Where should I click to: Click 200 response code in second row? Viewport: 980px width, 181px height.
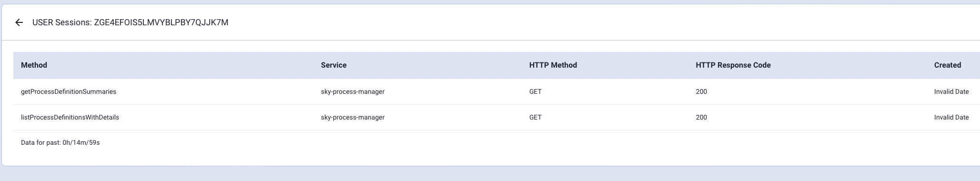(x=701, y=117)
